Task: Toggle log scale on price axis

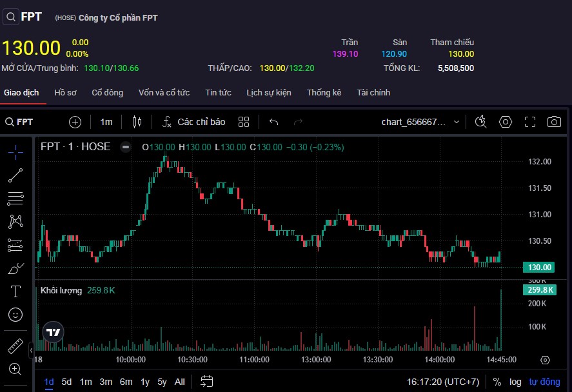Action: click(515, 382)
